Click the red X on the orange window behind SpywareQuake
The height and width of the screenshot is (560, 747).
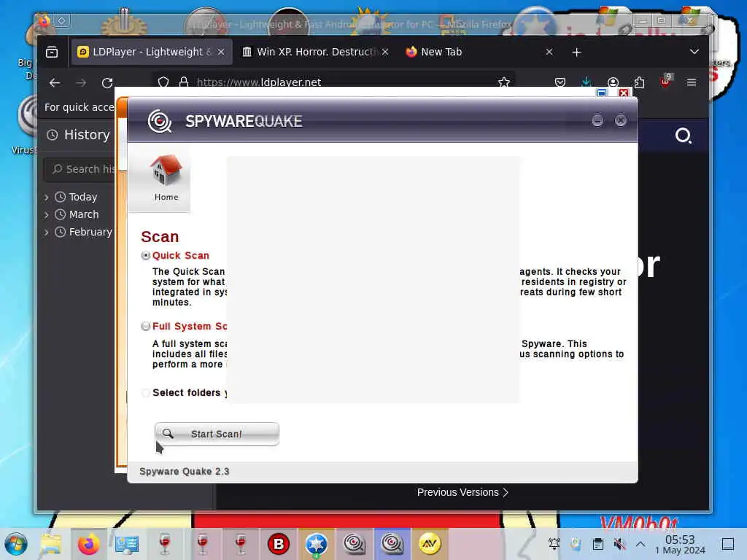(x=624, y=93)
